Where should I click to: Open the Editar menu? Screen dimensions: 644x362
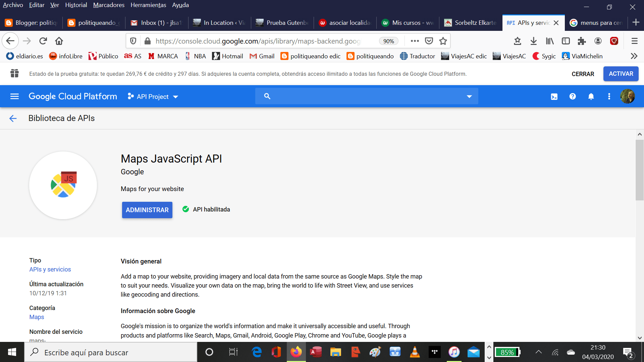(x=37, y=5)
